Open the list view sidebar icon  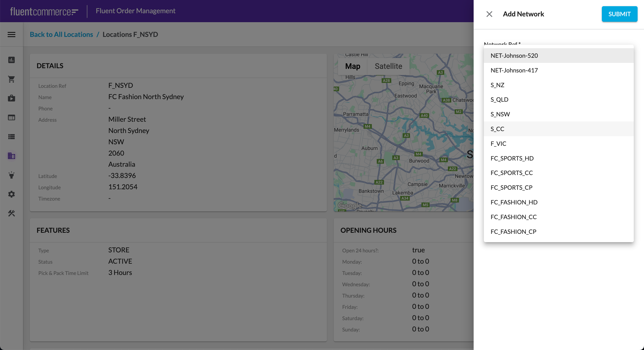(11, 137)
